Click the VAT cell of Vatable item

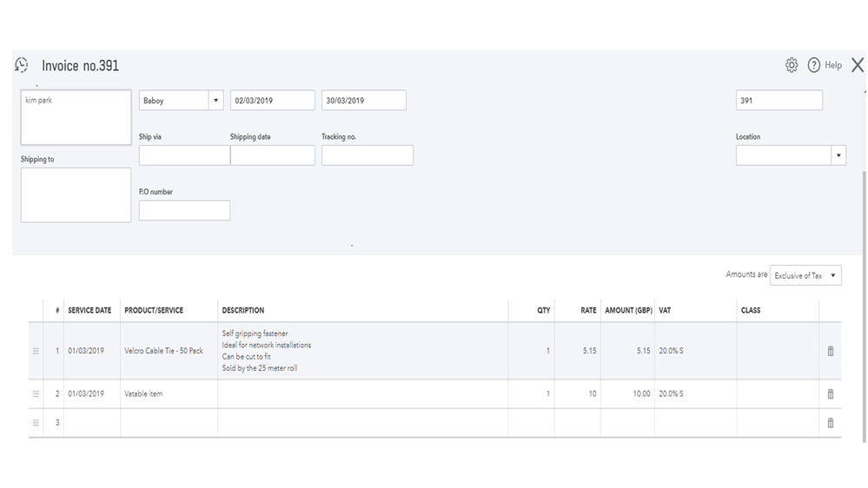coord(695,394)
